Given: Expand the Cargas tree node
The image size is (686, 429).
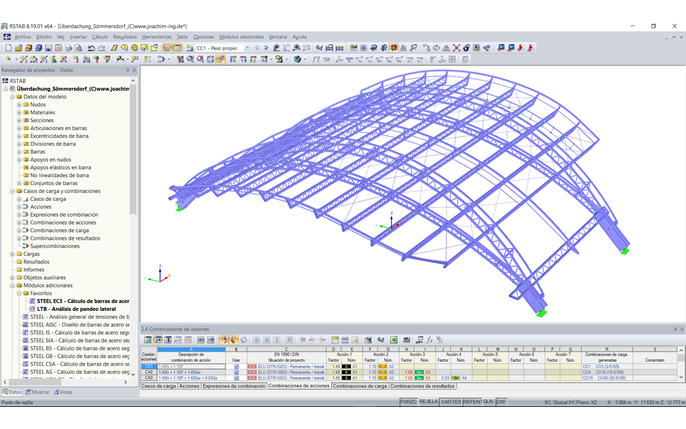Looking at the screenshot, I should coord(12,254).
